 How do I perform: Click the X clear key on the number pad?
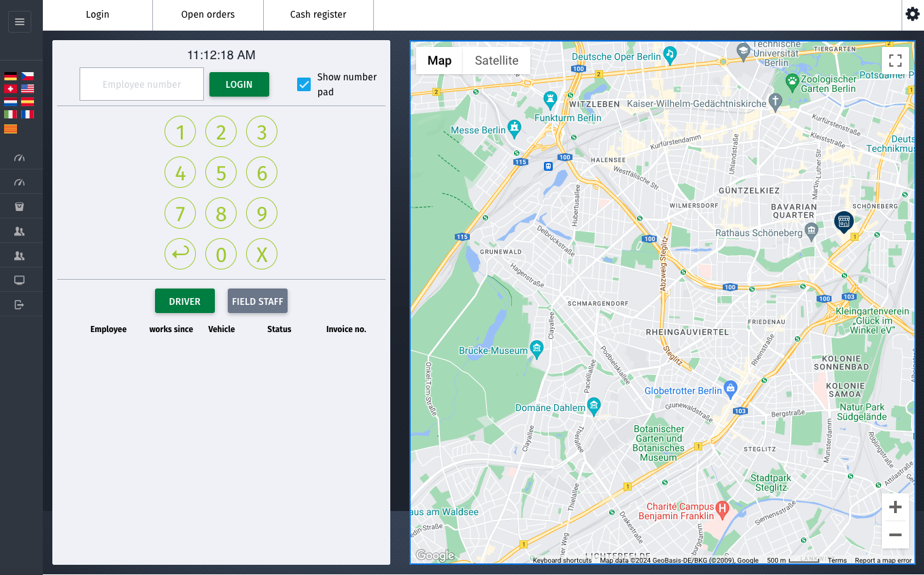coord(262,254)
